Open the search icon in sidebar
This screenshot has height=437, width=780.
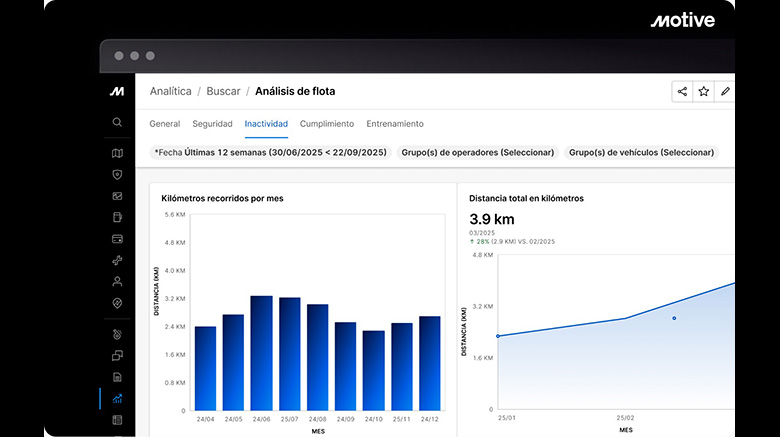[117, 122]
